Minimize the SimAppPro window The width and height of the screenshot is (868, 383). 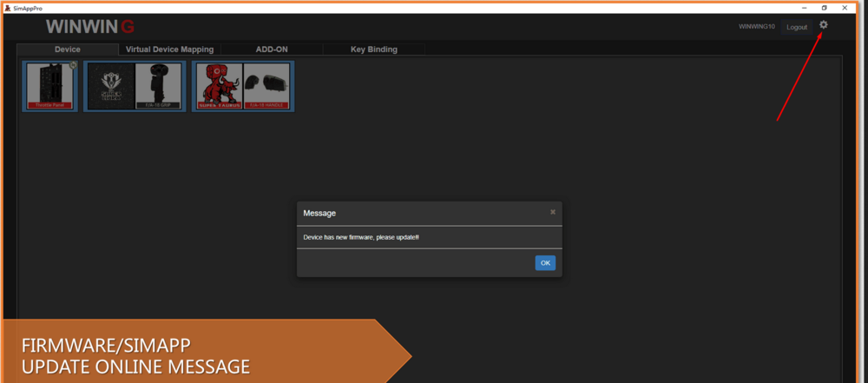coord(804,8)
